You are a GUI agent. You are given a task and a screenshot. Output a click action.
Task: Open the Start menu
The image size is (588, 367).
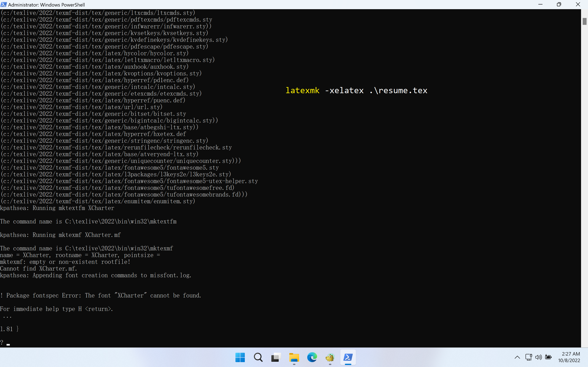pyautogui.click(x=240, y=357)
